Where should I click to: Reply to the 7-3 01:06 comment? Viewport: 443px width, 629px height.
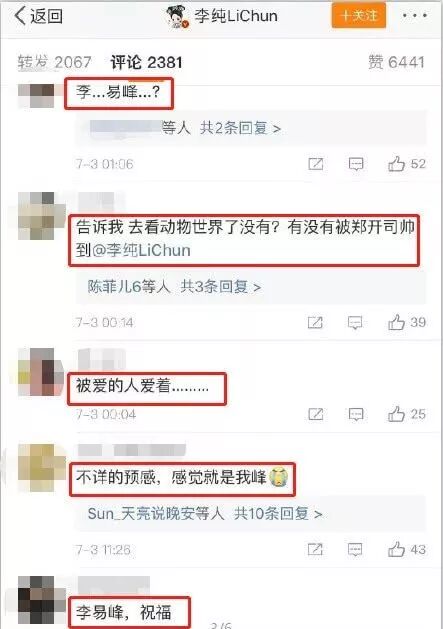pos(356,164)
